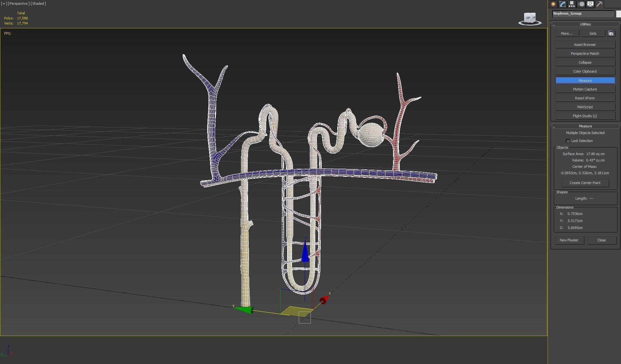
Task: Enable the Lock Selection checkbox
Action: tap(568, 141)
